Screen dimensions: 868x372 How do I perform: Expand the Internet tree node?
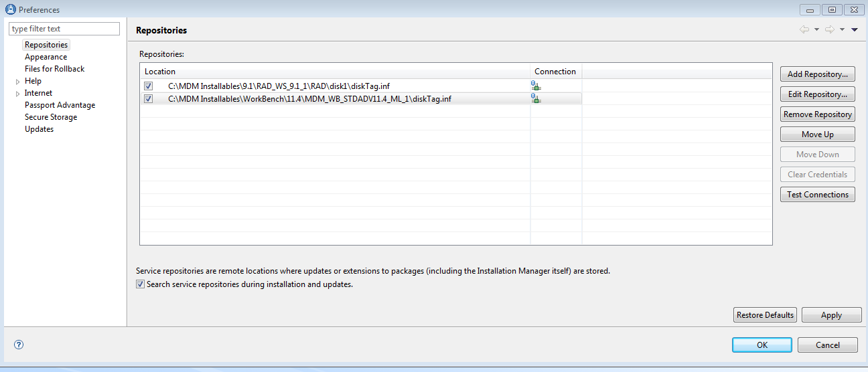17,94
